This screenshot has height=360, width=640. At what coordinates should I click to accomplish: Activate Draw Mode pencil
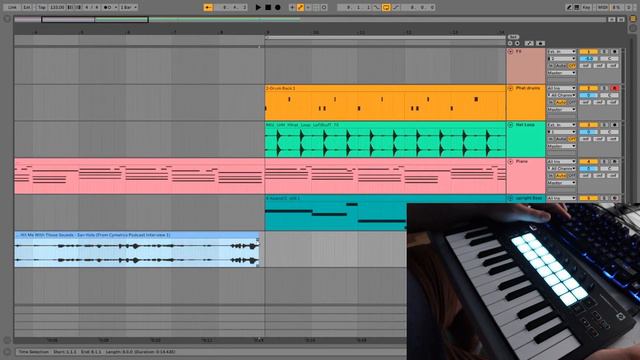[569, 7]
